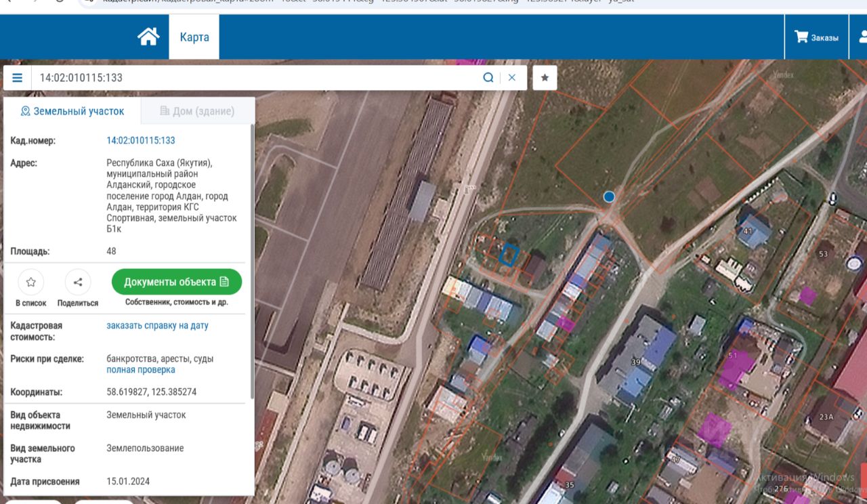Add the parcel with the В список star
Image resolution: width=867 pixels, height=504 pixels.
[30, 282]
